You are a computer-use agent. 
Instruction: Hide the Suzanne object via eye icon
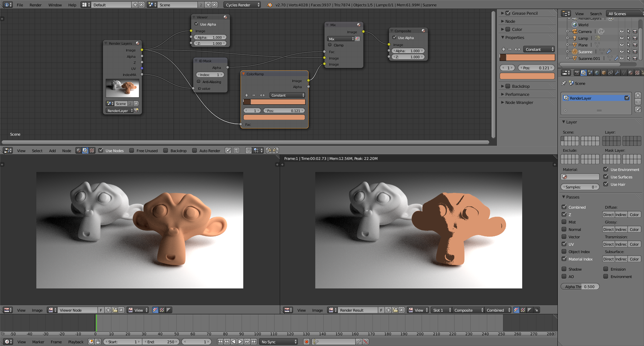click(622, 51)
